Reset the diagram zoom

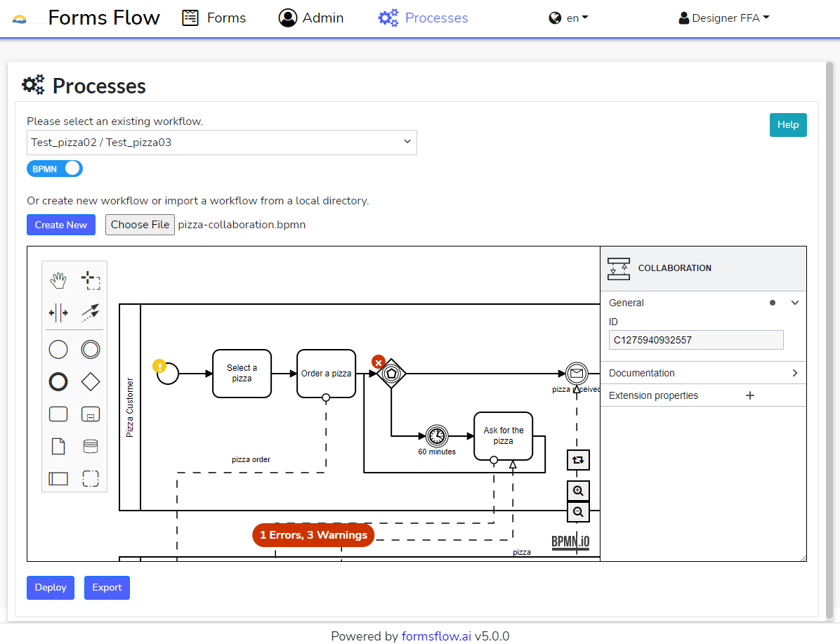tap(578, 460)
